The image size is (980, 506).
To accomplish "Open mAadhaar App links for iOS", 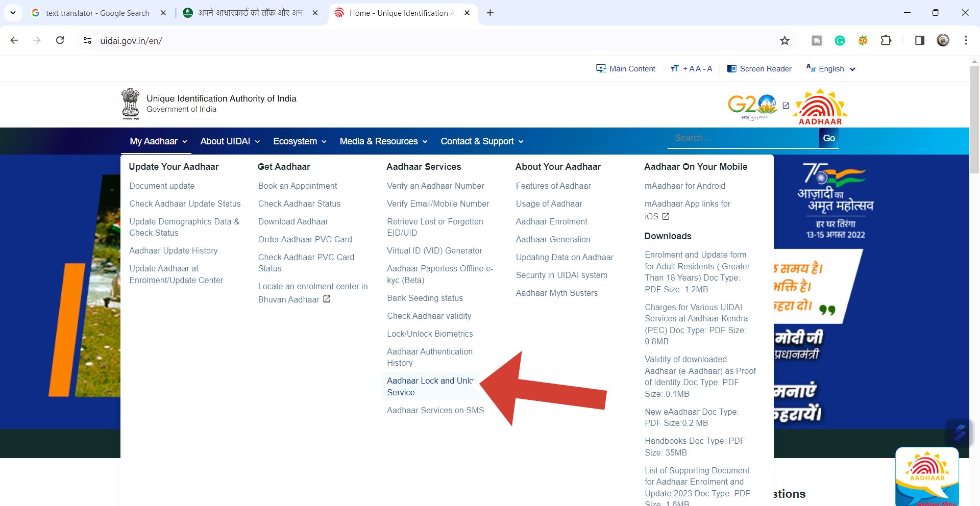I will pos(687,210).
